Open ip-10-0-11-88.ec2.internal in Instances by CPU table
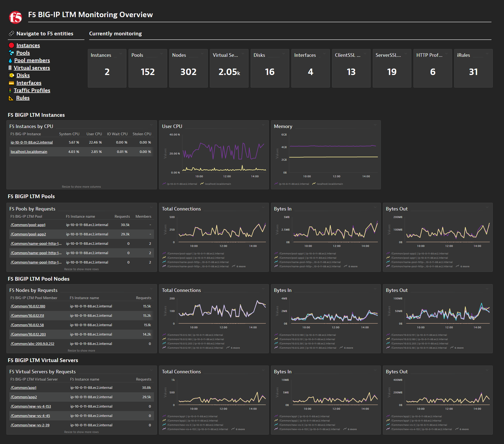 pos(32,142)
